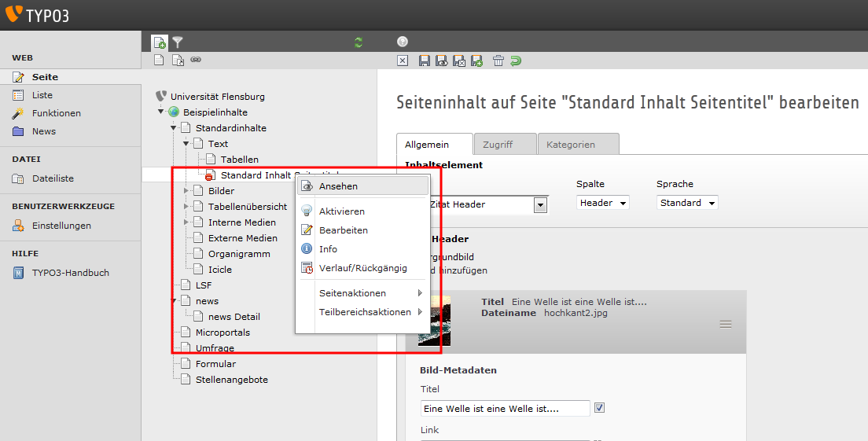Viewport: 868px width, 441px height.
Task: Choose Aktivieren in the context menu
Action: [x=341, y=211]
